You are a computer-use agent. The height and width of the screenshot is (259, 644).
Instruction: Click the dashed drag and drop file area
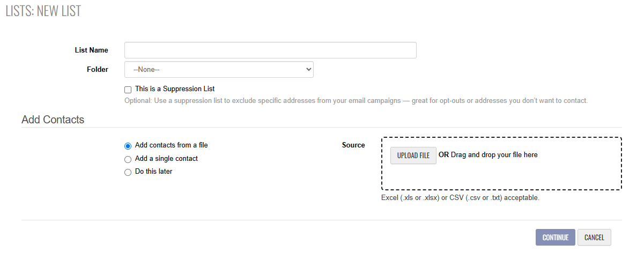[x=501, y=164]
